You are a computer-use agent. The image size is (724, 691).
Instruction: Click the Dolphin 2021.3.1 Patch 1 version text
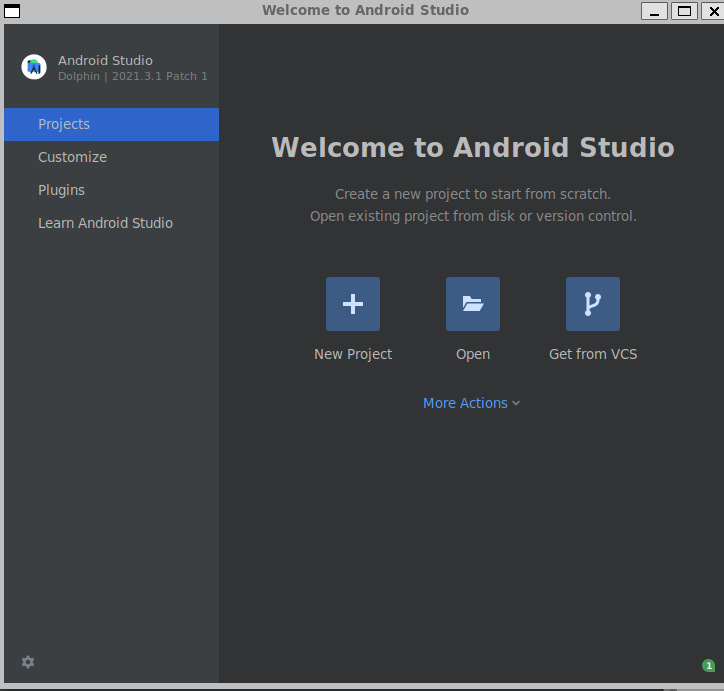pyautogui.click(x=133, y=76)
